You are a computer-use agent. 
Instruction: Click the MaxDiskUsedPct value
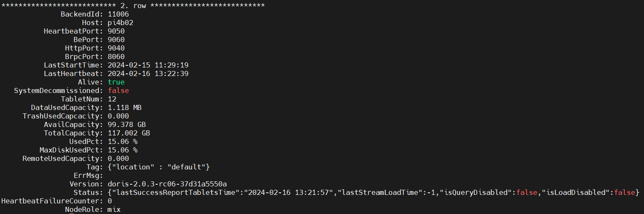[x=123, y=150]
